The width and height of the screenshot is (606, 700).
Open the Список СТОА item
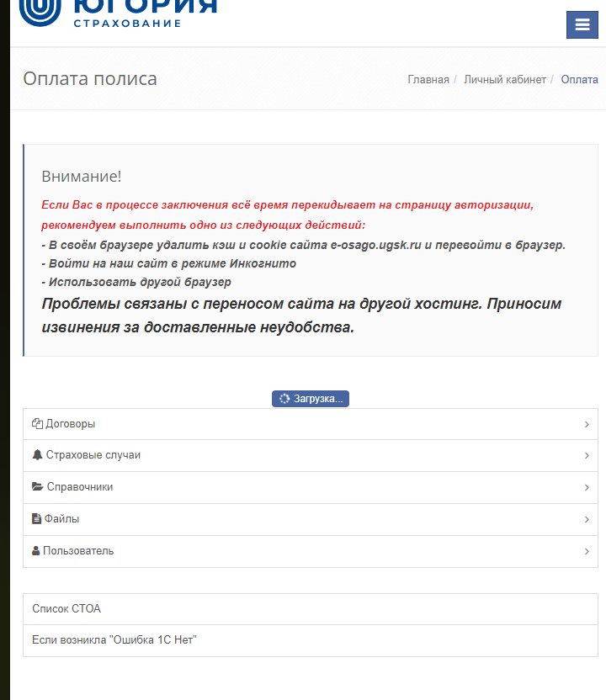[66, 608]
